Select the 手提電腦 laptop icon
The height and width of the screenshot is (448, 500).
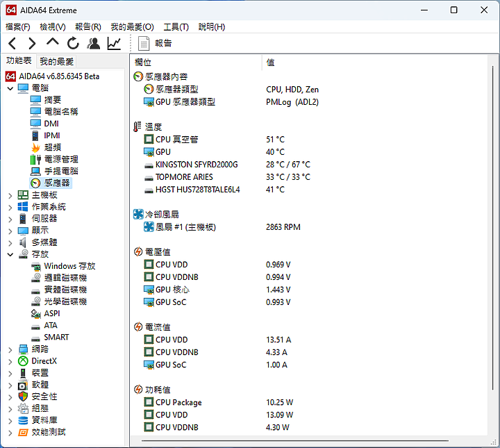35,172
